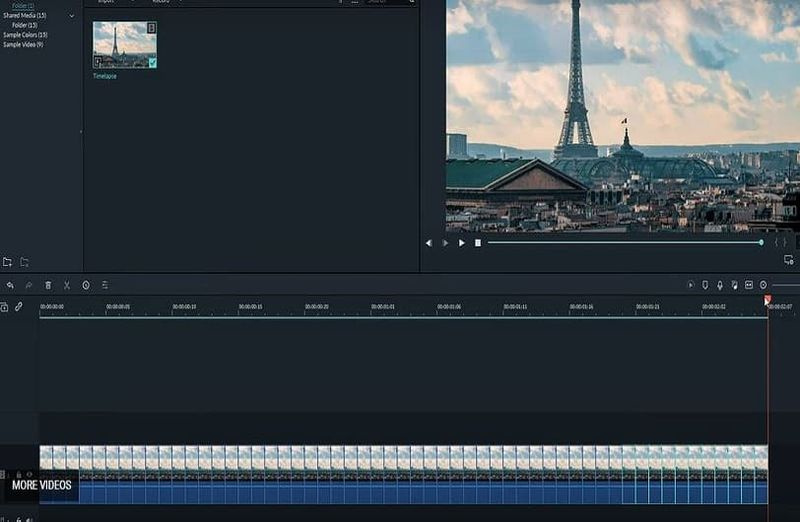Redo the last edit

click(29, 285)
